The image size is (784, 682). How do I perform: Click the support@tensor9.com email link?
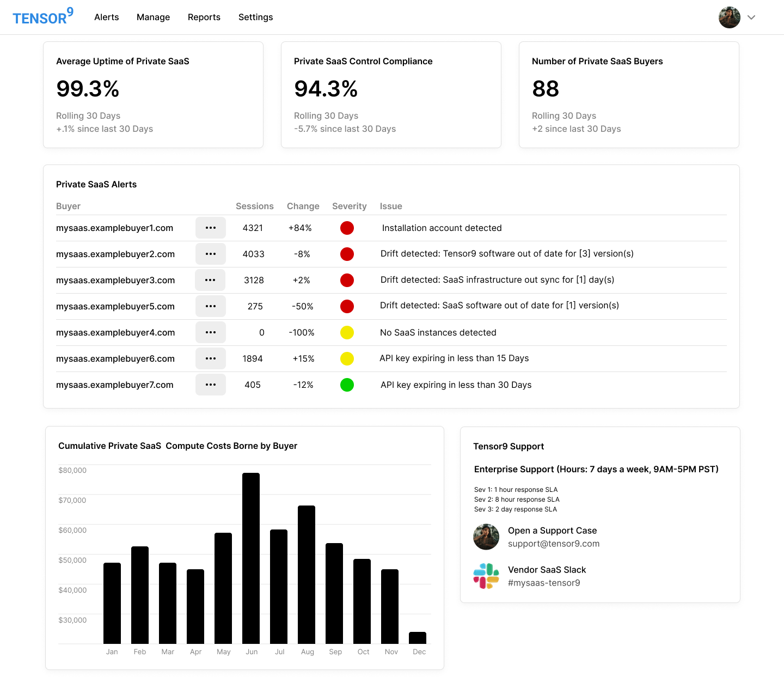coord(554,544)
